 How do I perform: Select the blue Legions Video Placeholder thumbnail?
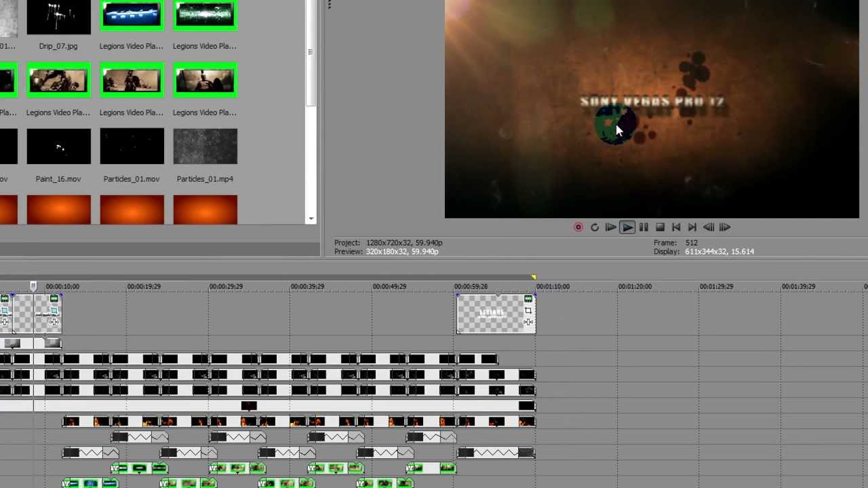pos(132,15)
